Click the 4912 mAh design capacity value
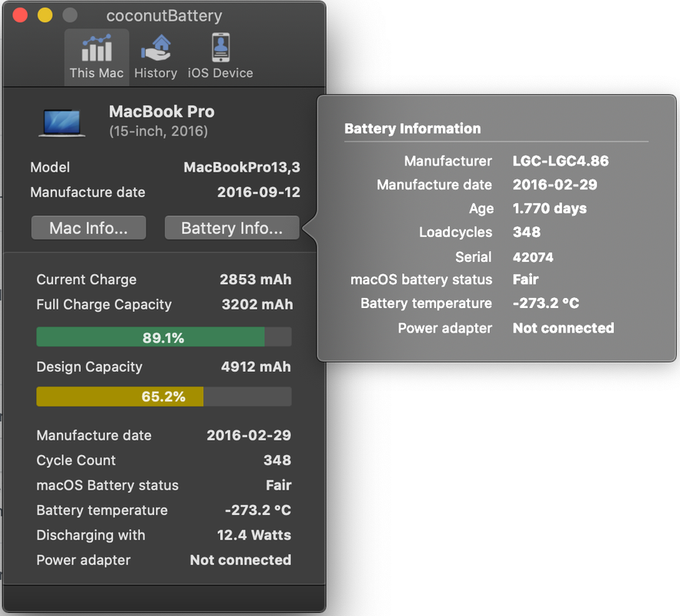The width and height of the screenshot is (680, 616). (x=256, y=367)
